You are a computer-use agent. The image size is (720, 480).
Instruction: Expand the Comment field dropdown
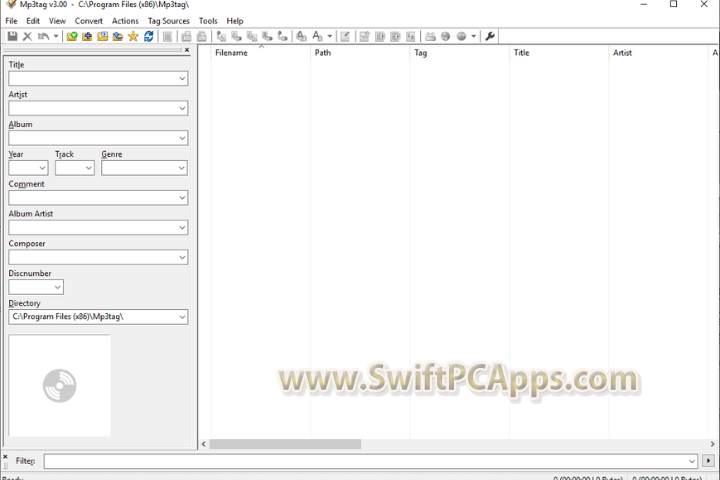pyautogui.click(x=182, y=198)
